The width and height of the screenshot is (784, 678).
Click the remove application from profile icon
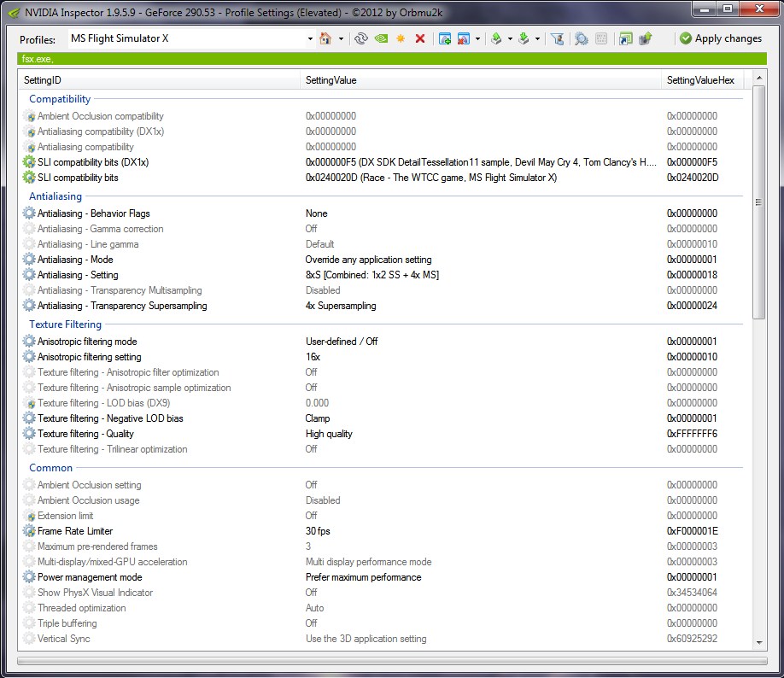[464, 38]
